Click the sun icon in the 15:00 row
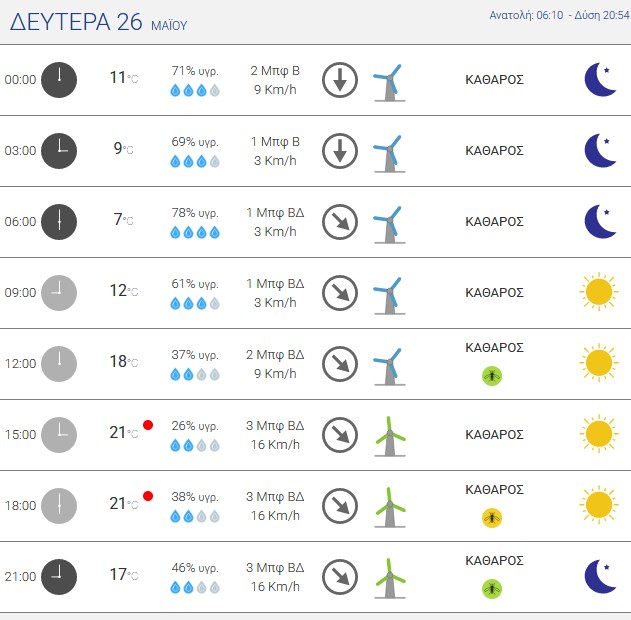Screen dimensions: 631x620 (599, 434)
